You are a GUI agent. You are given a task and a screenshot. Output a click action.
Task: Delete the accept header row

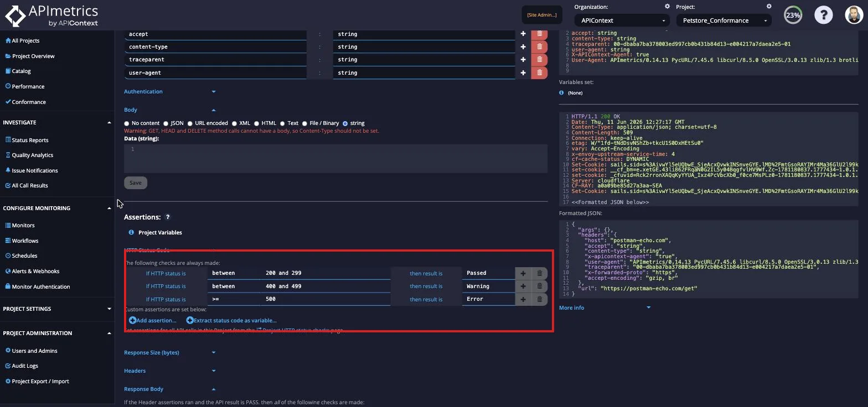tap(540, 34)
